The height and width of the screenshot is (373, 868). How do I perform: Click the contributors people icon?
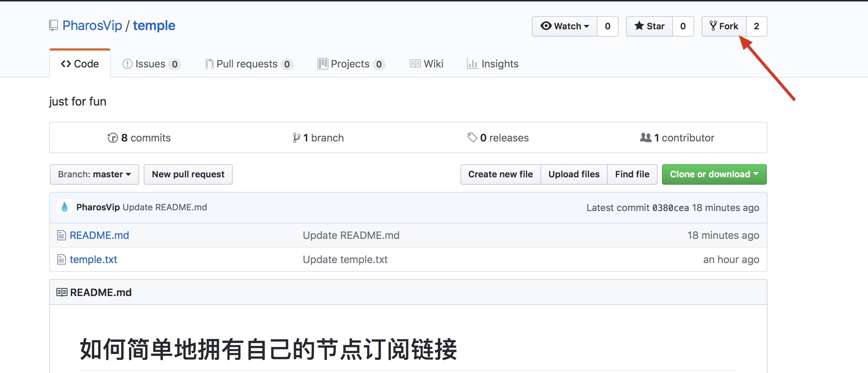point(646,137)
